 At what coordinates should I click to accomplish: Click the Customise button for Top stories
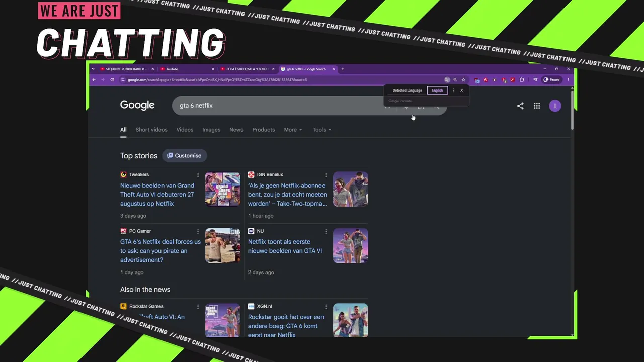(x=184, y=156)
